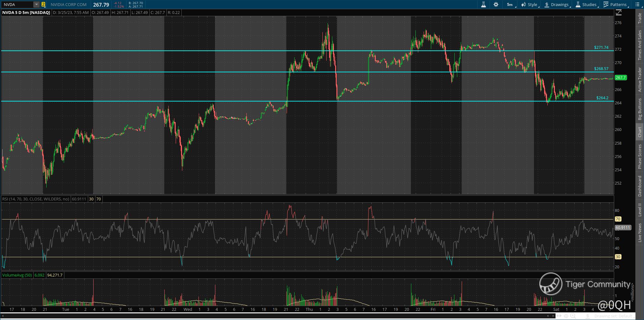644x320 pixels.
Task: Click the flask icon on Studies button
Action: (x=578, y=4)
